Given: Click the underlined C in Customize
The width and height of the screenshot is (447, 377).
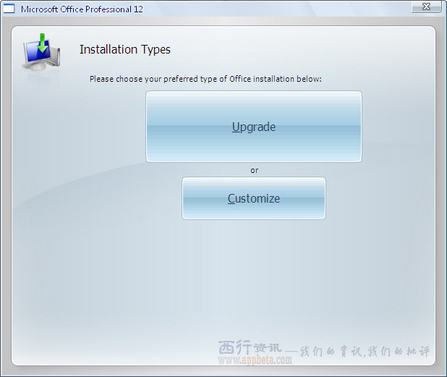Looking at the screenshot, I should click(x=231, y=198).
